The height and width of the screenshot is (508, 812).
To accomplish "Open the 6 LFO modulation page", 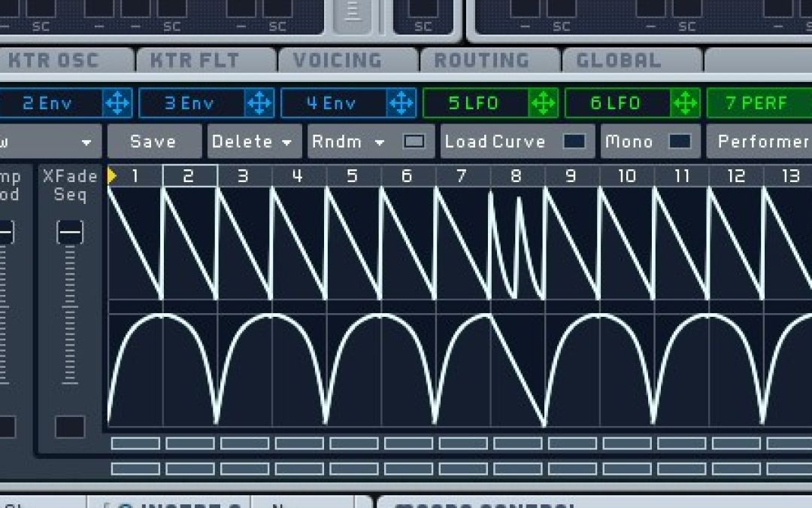I will (x=616, y=103).
